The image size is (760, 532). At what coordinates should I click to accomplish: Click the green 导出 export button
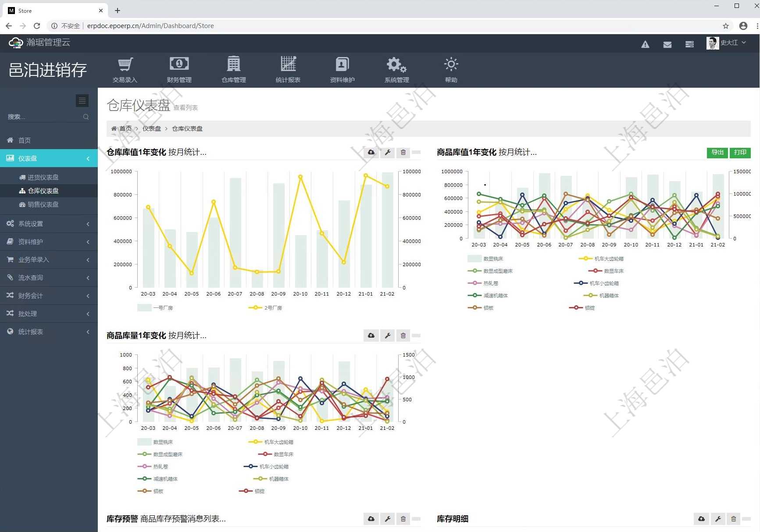pyautogui.click(x=717, y=153)
